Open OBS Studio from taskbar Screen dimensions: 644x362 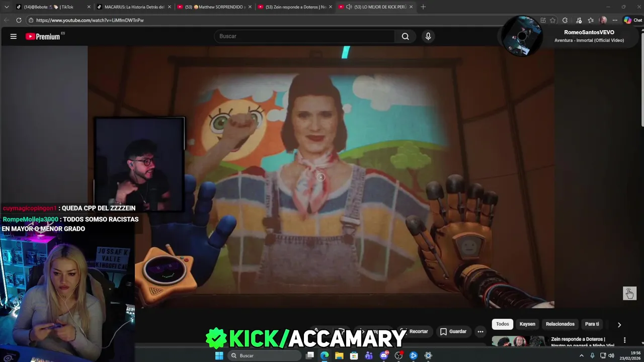click(398, 355)
